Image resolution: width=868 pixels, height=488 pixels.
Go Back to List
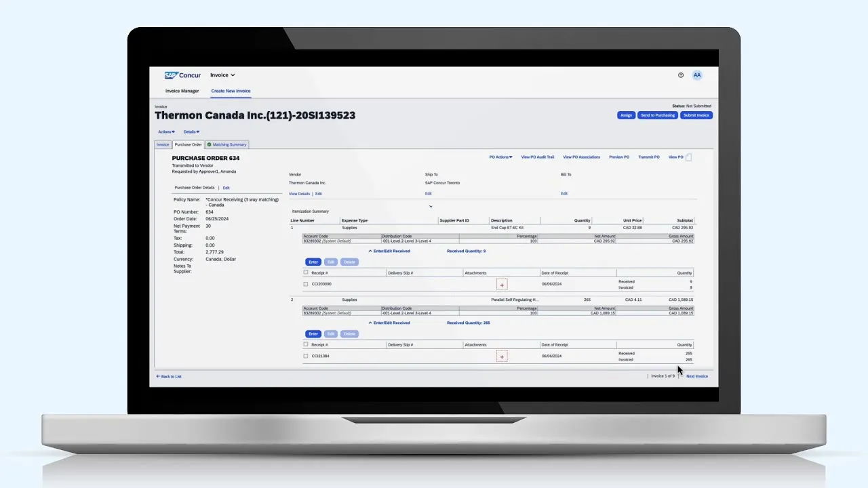click(168, 376)
